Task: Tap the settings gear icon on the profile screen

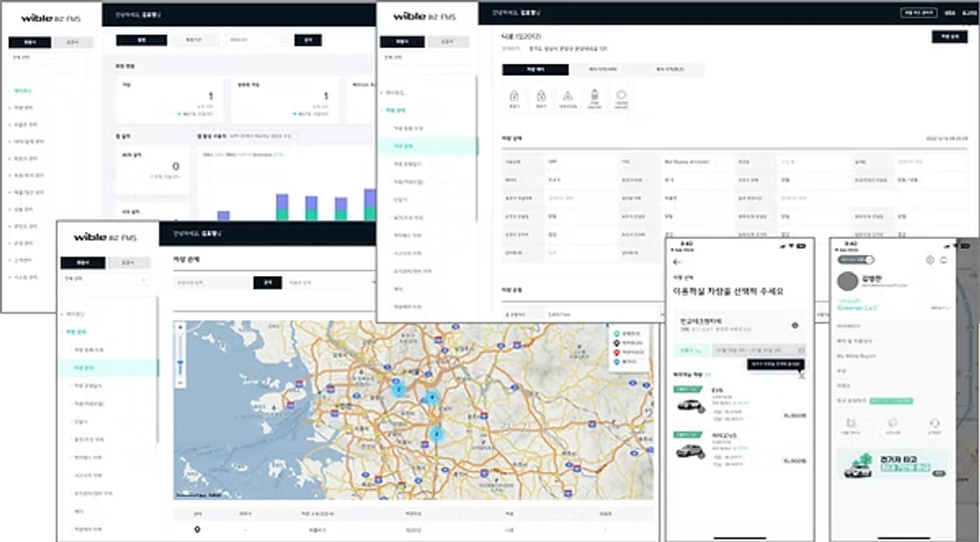Action: [930, 260]
